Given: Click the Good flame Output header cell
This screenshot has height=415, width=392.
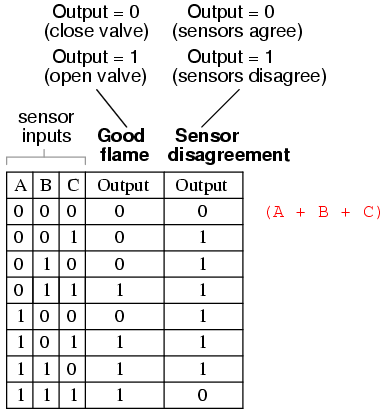Looking at the screenshot, I should tap(125, 185).
